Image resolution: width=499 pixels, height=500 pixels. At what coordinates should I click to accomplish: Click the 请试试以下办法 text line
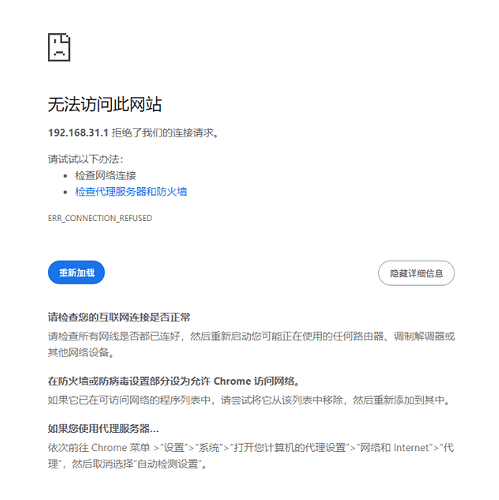(x=85, y=159)
